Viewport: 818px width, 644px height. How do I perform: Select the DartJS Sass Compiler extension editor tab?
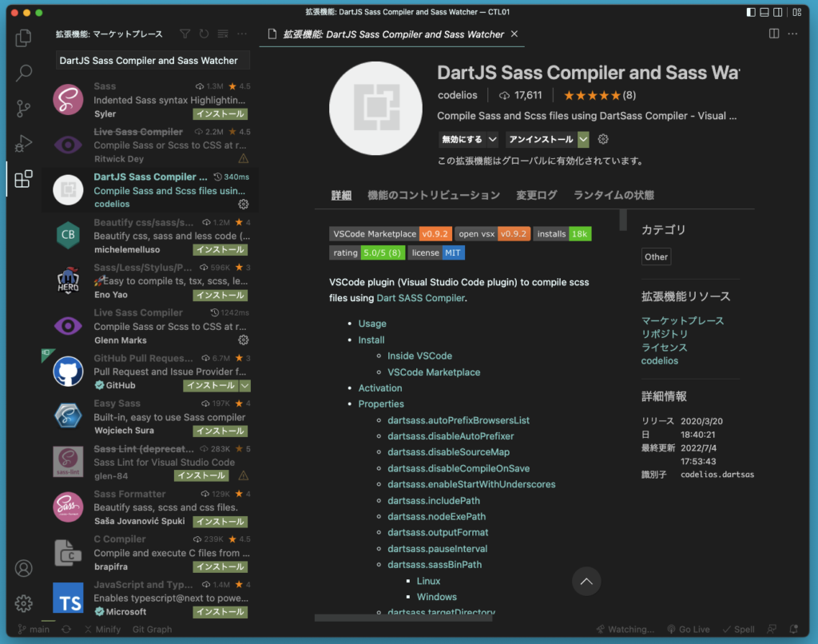[x=392, y=34]
